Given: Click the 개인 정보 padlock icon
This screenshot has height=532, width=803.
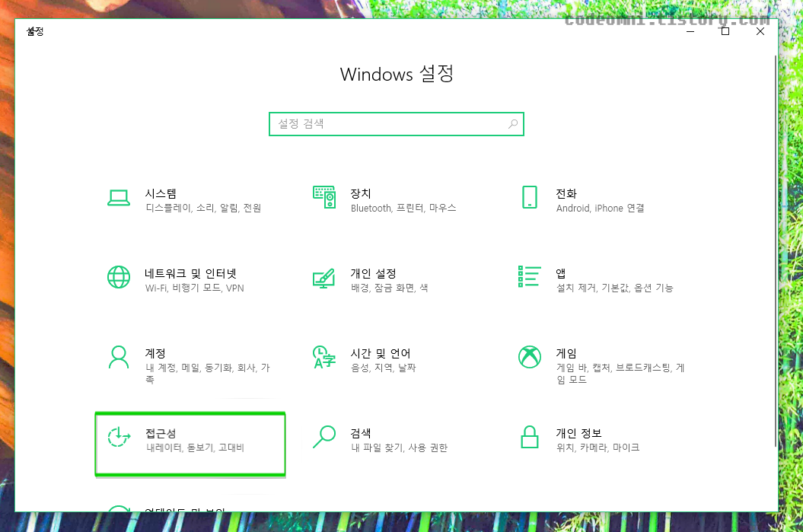Looking at the screenshot, I should pos(530,437).
